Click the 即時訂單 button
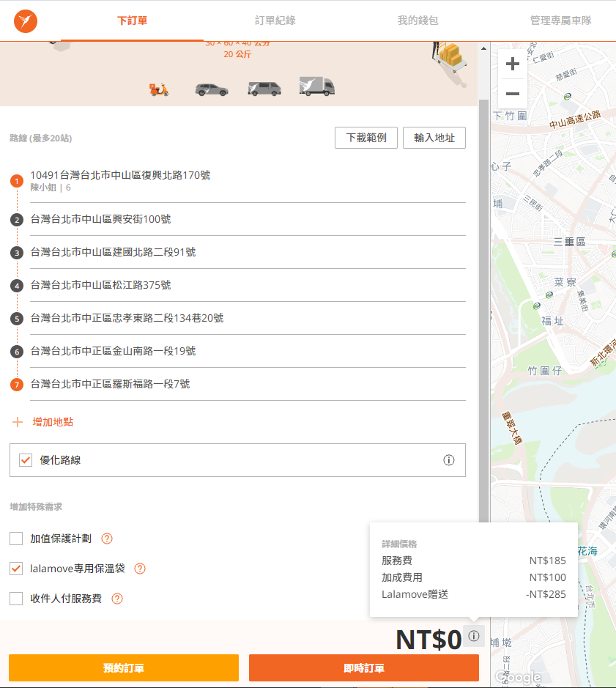 click(x=364, y=667)
